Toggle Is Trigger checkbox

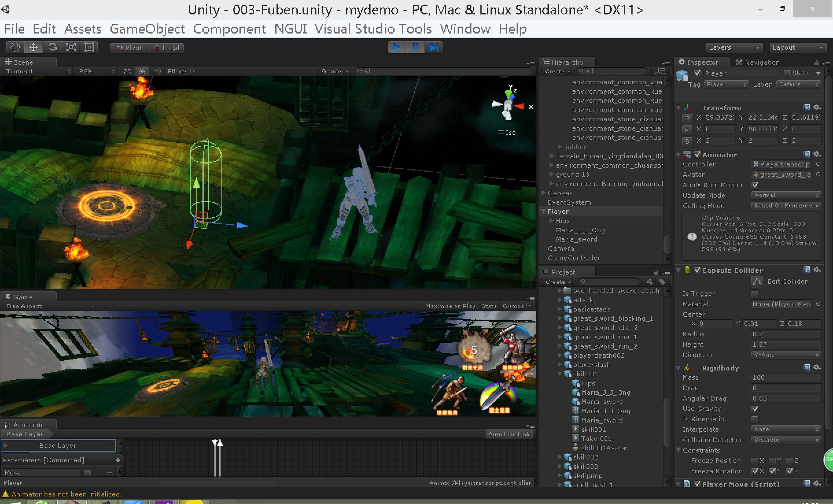click(x=755, y=294)
